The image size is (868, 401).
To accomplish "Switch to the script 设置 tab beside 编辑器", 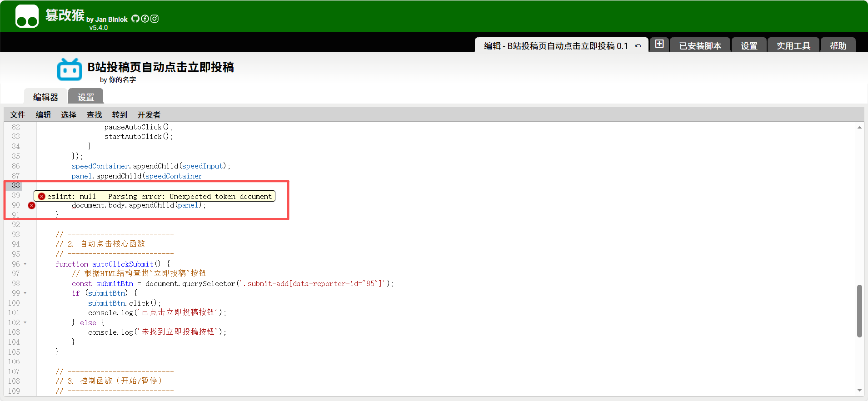I will coord(85,97).
